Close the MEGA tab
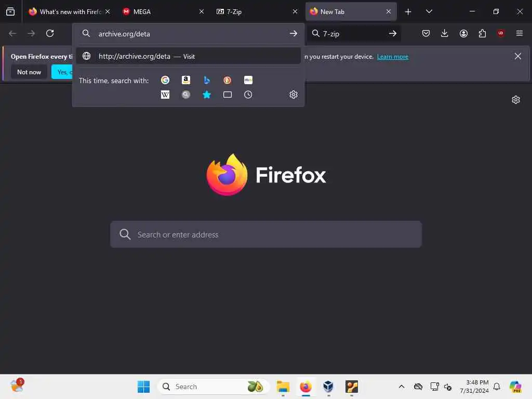 click(202, 11)
